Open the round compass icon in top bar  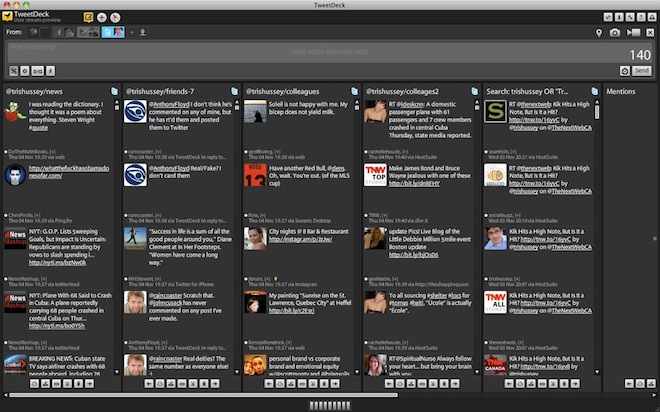pos(115,17)
